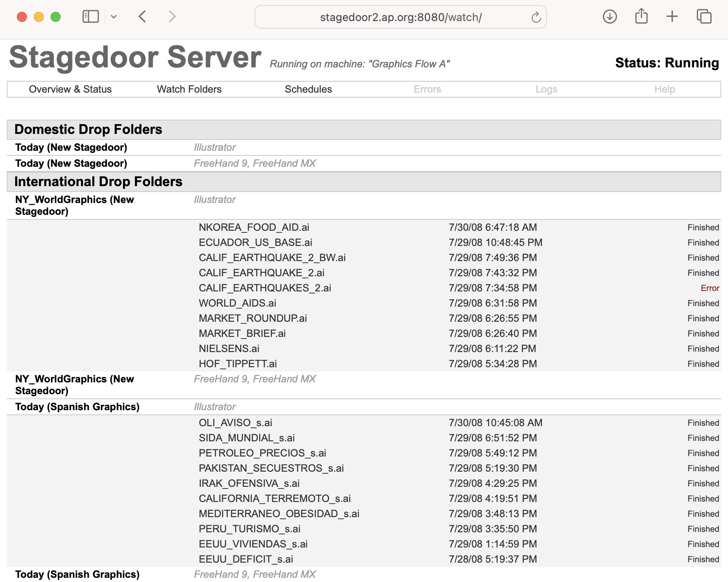The width and height of the screenshot is (728, 582).
Task: Select Today (Spanish Graphics) Illustrator folder
Action: (78, 407)
